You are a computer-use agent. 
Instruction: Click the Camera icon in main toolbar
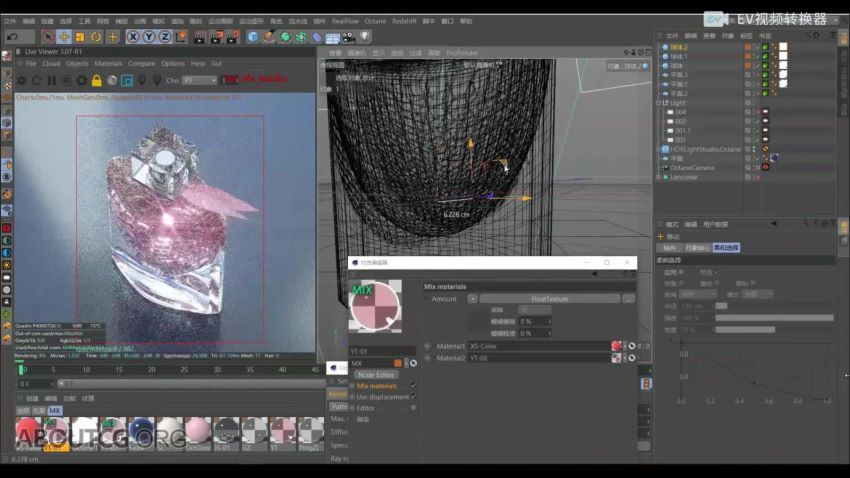349,37
